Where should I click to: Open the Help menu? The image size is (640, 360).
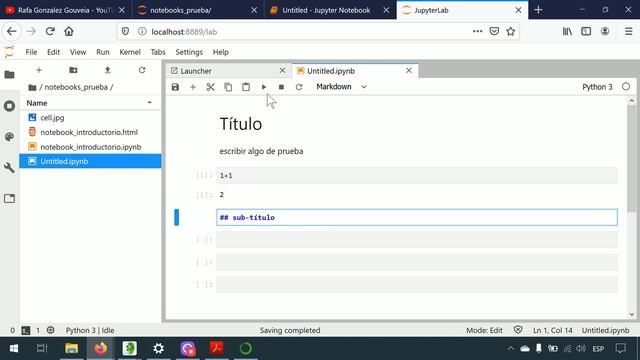point(220,52)
